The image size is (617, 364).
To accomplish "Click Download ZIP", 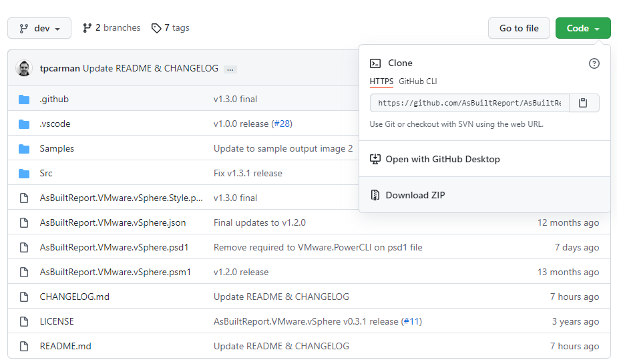I will (484, 195).
